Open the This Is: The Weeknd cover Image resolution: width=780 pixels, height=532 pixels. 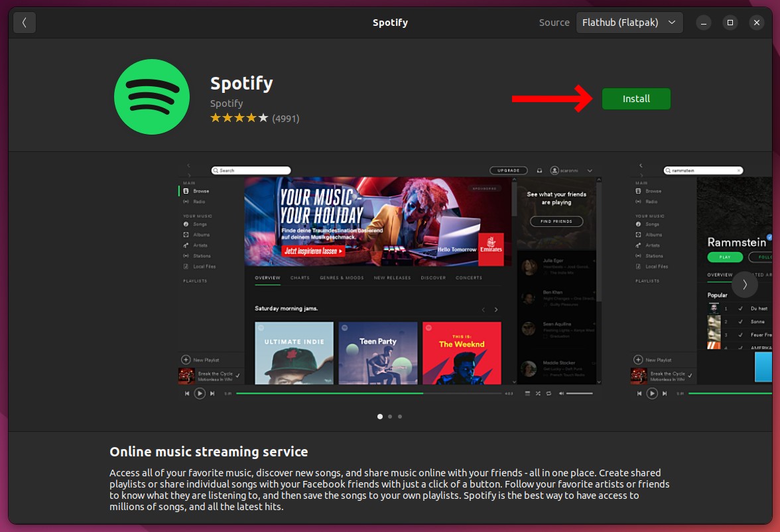tap(462, 353)
